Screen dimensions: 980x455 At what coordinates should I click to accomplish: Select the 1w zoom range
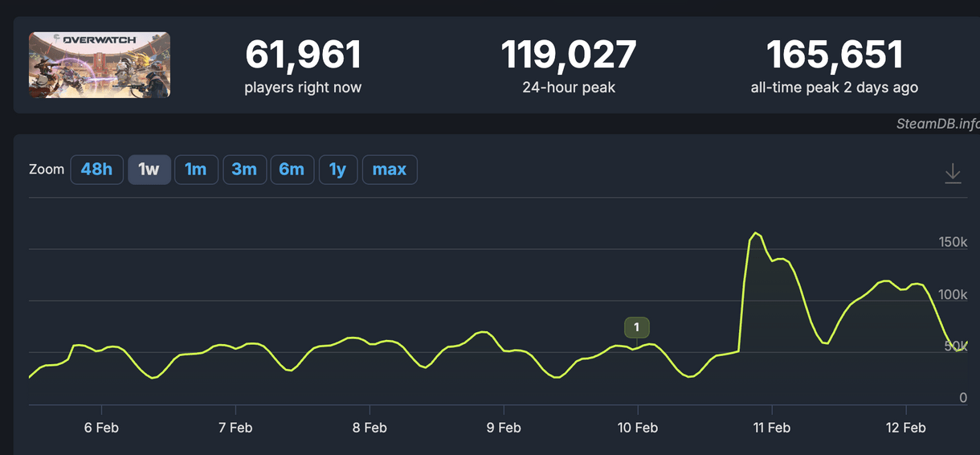click(149, 170)
